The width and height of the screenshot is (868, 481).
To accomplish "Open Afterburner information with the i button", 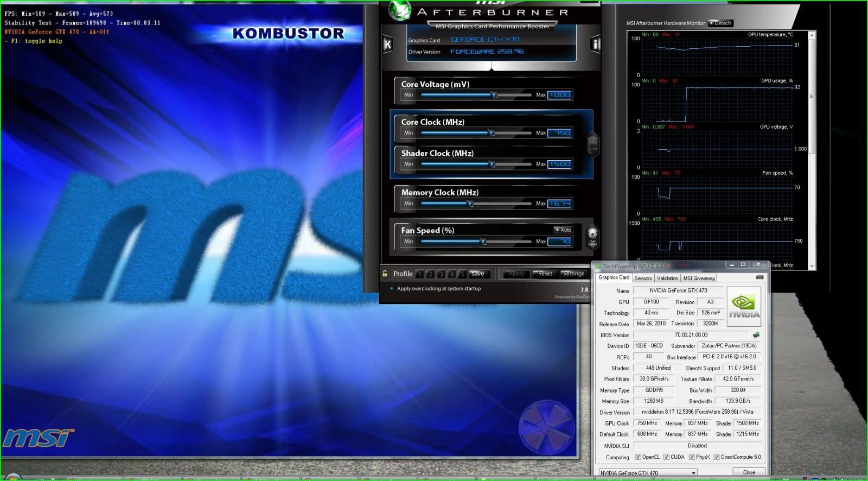I will (596, 44).
